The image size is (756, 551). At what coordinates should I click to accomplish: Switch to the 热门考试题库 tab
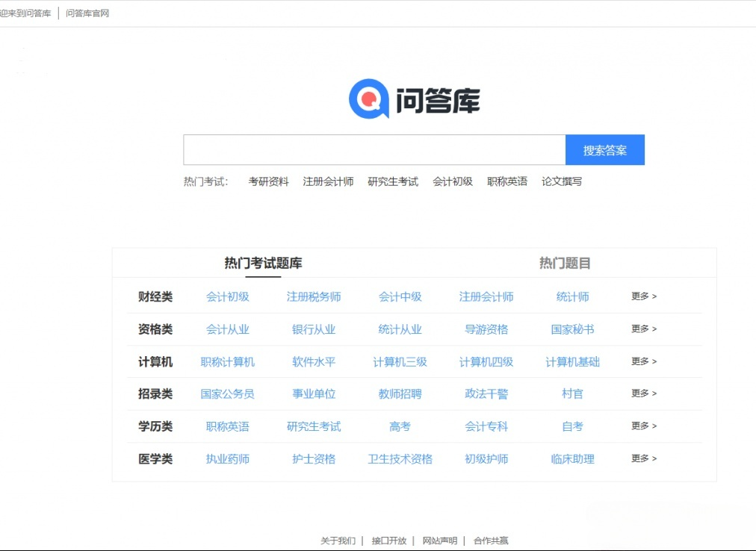point(263,263)
